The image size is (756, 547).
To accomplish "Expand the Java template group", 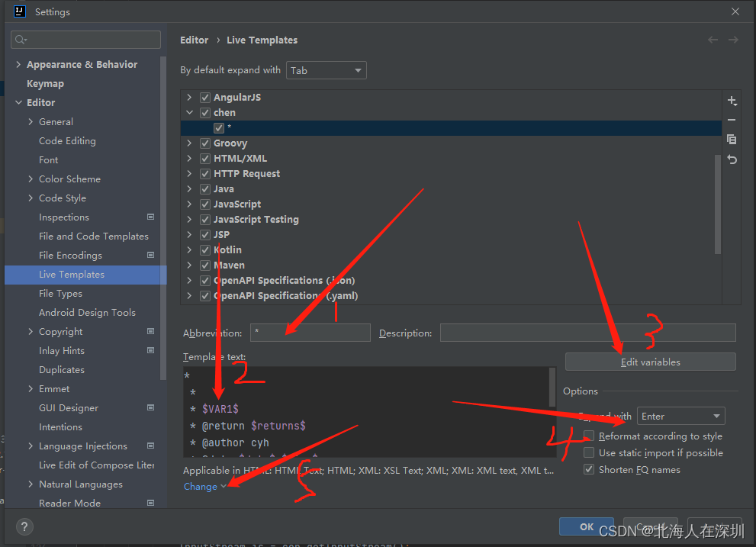I will coord(189,188).
